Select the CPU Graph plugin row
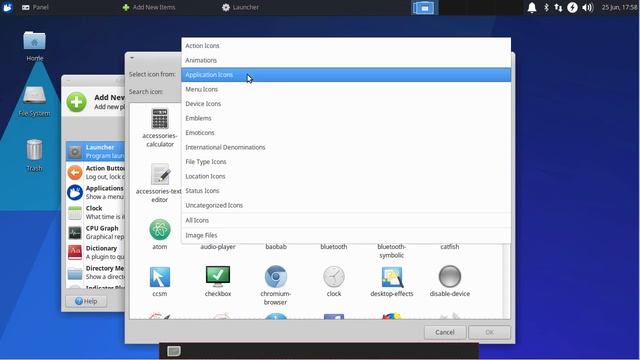This screenshot has width=640, height=360. [95, 232]
